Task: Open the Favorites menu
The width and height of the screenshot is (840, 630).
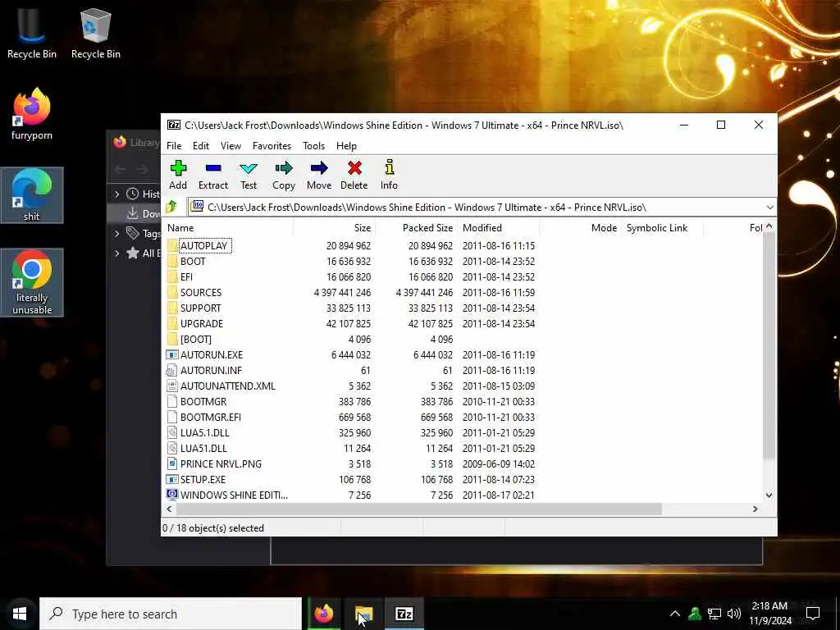Action: coord(272,146)
